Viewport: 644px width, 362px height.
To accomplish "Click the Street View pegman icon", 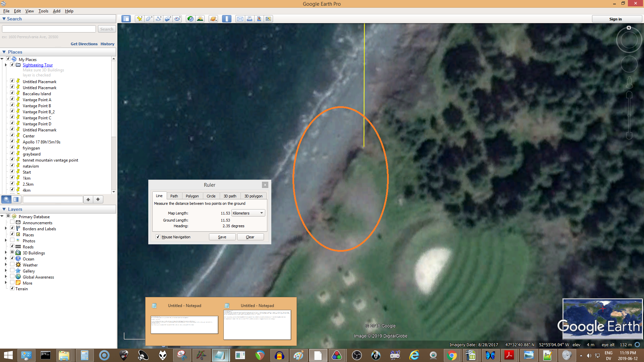I will [x=629, y=82].
